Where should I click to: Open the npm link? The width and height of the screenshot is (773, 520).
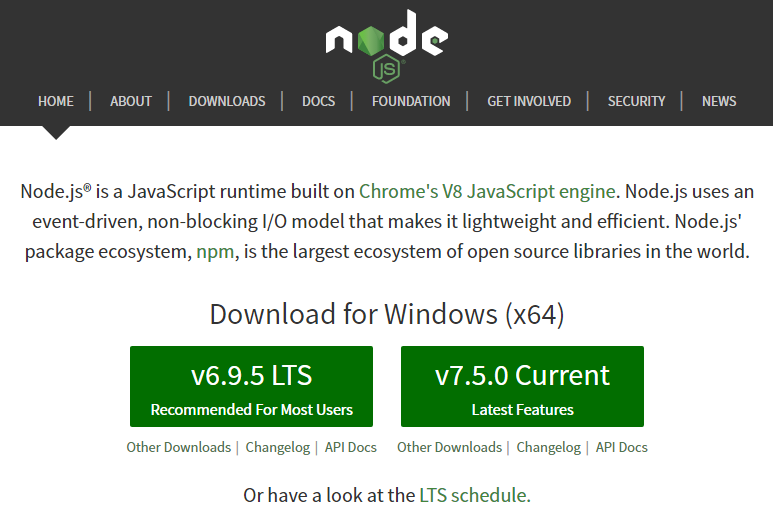point(215,251)
